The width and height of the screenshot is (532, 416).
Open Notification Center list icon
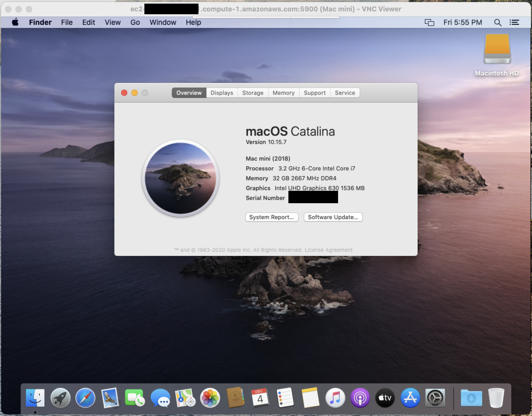[x=514, y=23]
